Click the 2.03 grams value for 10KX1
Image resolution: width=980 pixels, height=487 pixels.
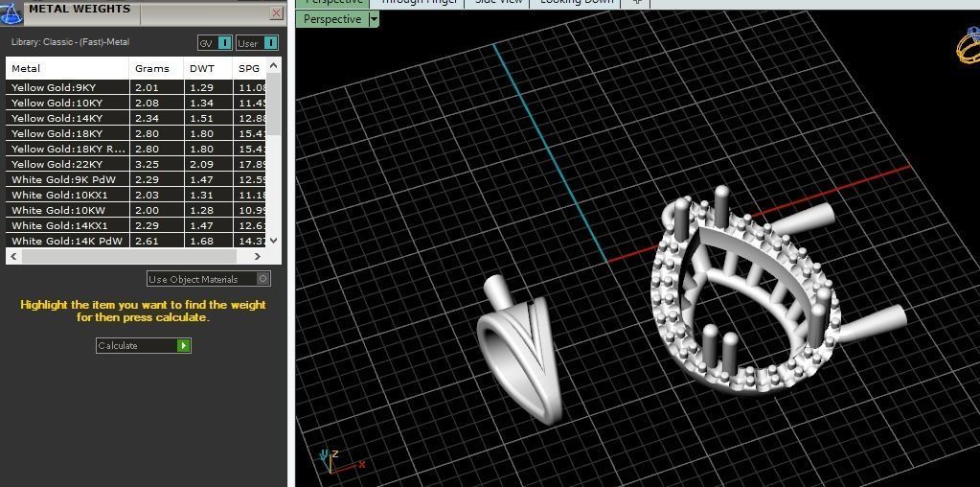pos(147,195)
